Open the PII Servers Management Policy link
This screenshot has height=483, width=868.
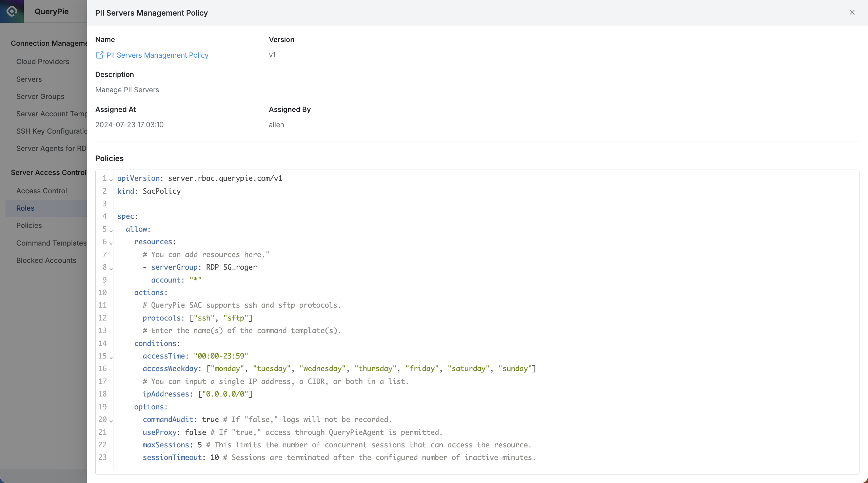[x=157, y=55]
